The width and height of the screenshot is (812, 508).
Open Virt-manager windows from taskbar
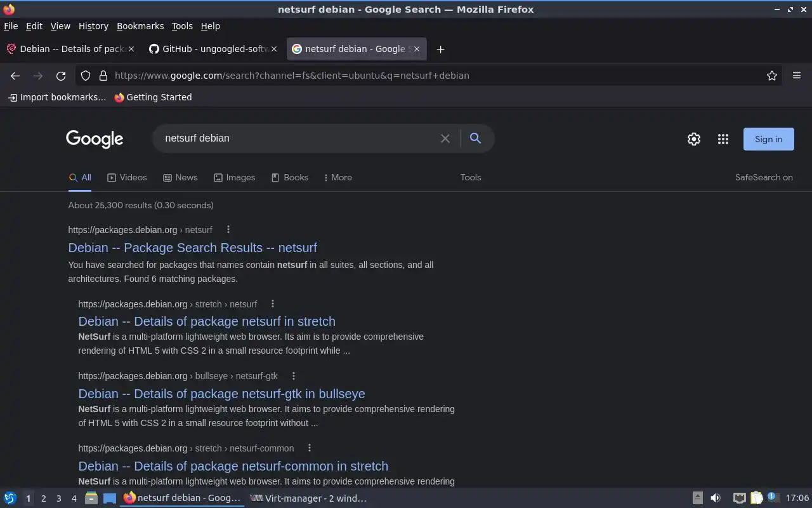[x=308, y=498]
